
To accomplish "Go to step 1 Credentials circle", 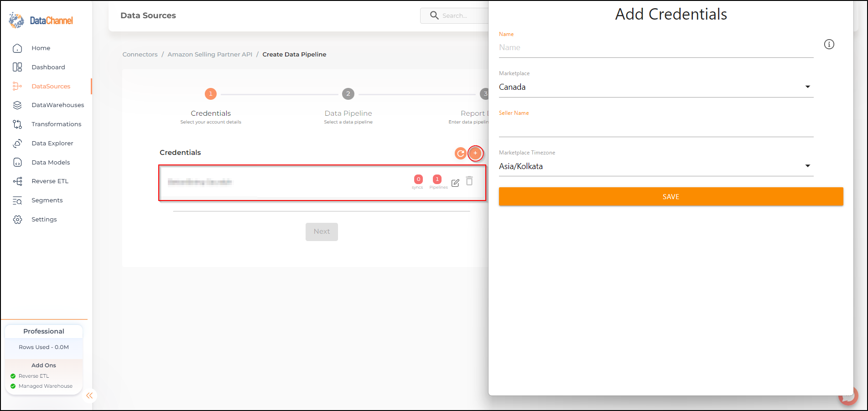I will point(211,94).
